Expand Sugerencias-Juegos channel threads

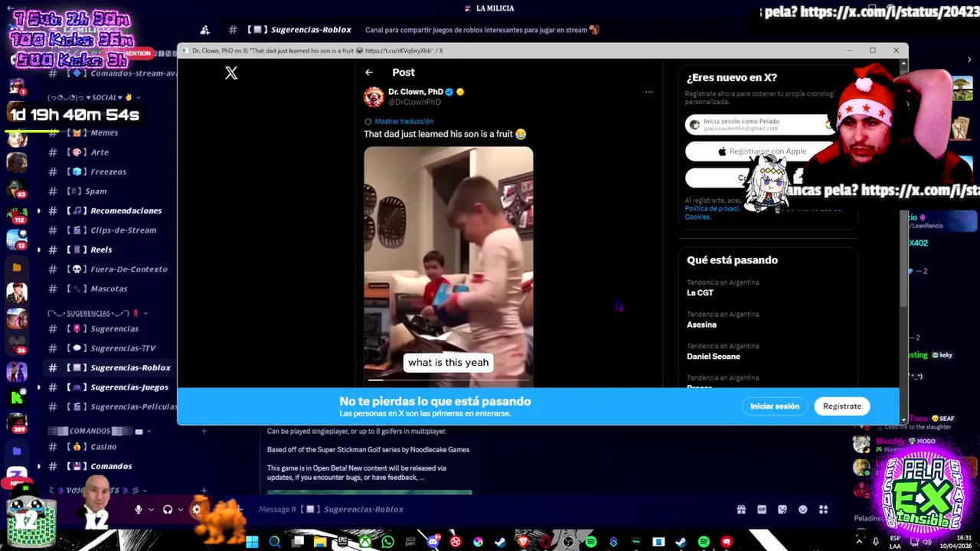coord(39,387)
